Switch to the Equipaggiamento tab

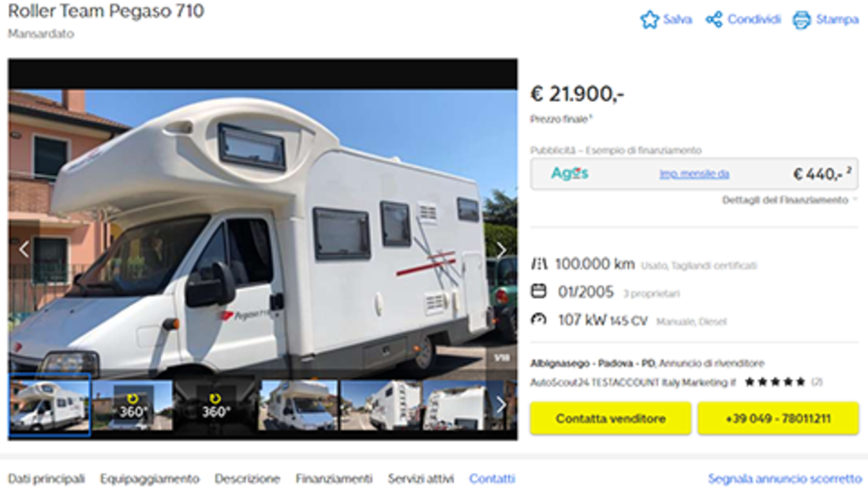click(x=149, y=479)
